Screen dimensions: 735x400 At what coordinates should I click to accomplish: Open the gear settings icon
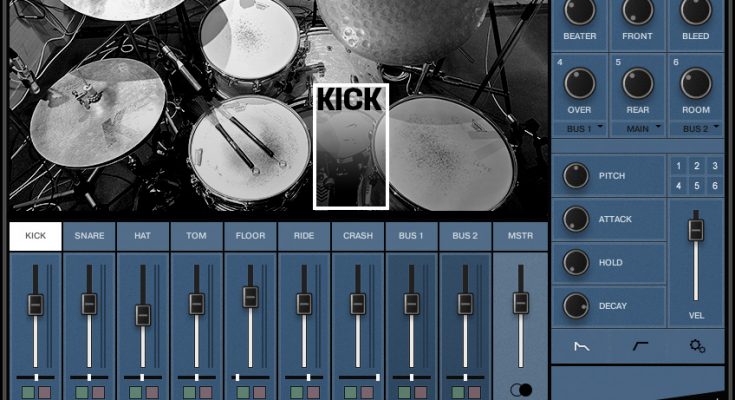pos(696,345)
